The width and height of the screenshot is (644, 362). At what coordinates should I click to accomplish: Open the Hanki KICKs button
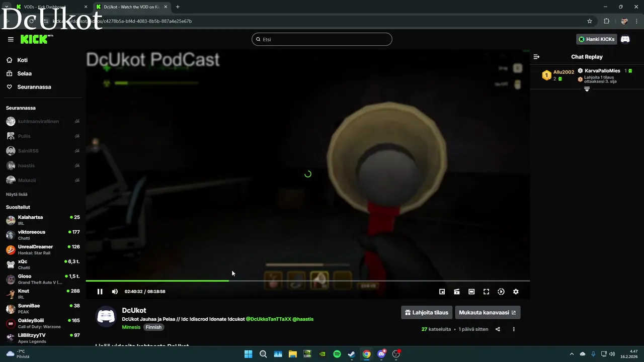[597, 39]
